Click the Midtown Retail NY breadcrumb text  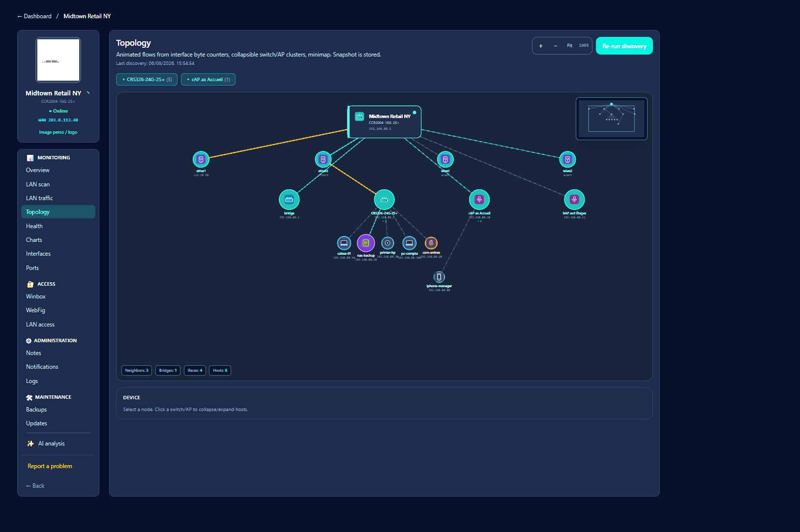(87, 16)
